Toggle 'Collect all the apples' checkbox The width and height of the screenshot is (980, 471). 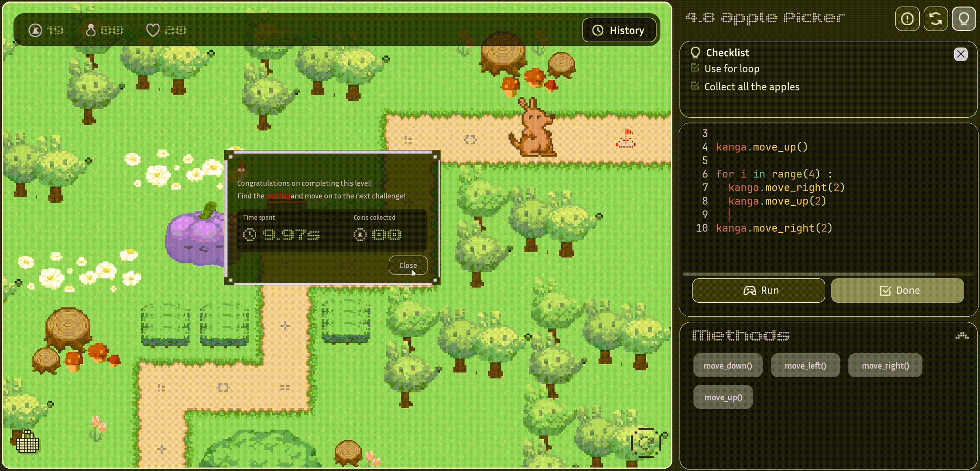(x=695, y=86)
